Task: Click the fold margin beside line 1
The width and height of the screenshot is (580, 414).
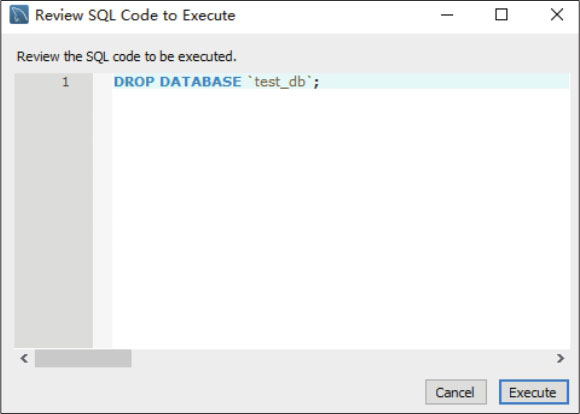Action: (x=102, y=81)
